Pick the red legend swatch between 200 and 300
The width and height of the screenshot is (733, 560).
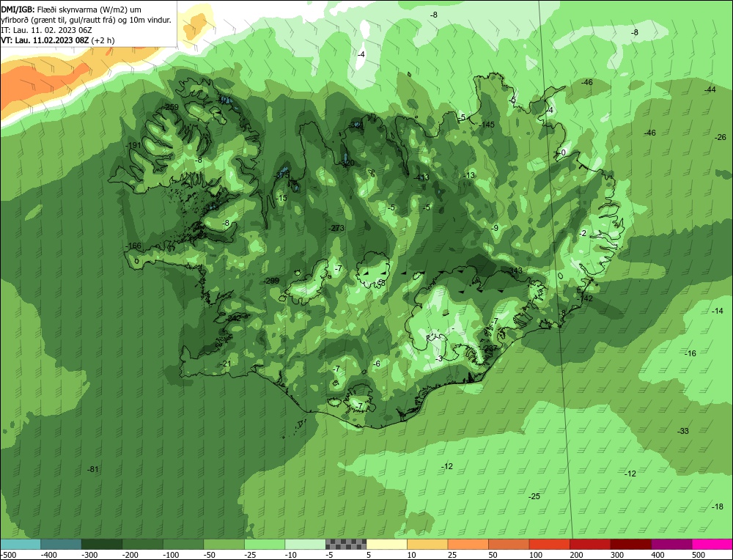click(x=590, y=544)
